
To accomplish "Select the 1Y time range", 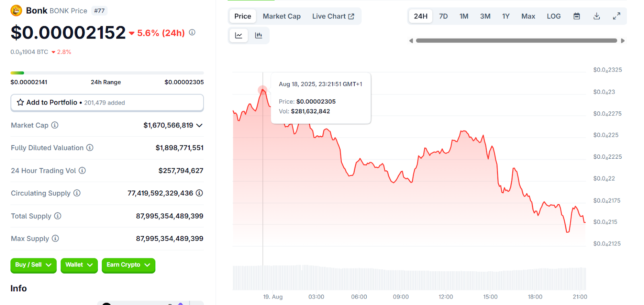I will (x=506, y=16).
